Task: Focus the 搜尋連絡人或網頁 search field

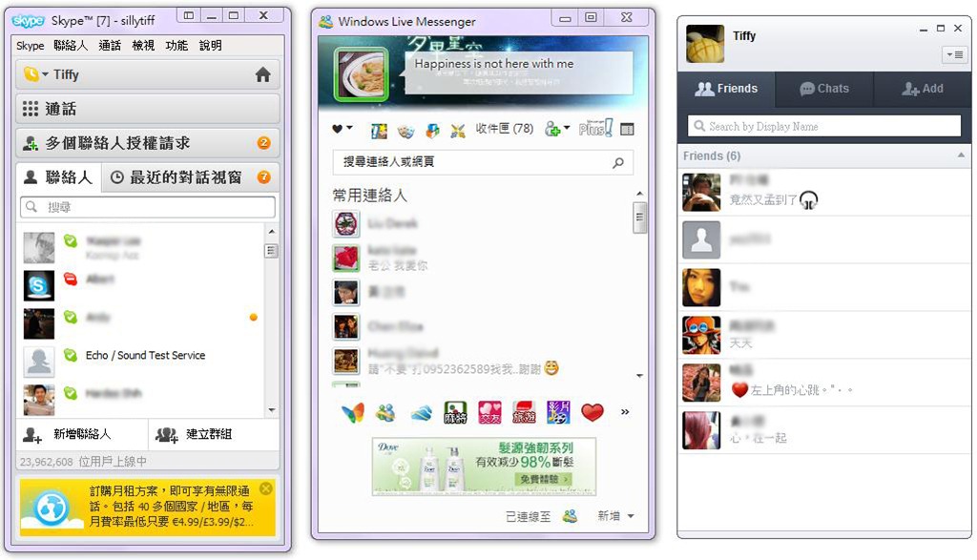Action: [x=483, y=162]
